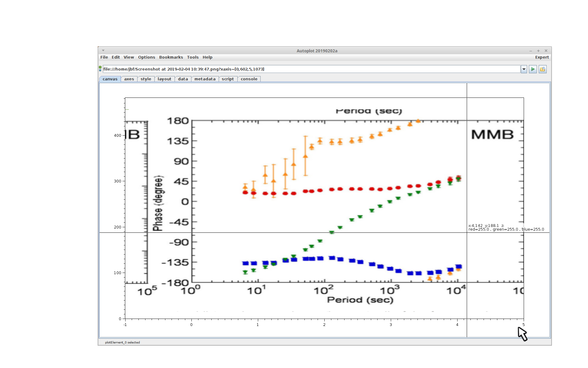Open the Tools menu

[193, 57]
